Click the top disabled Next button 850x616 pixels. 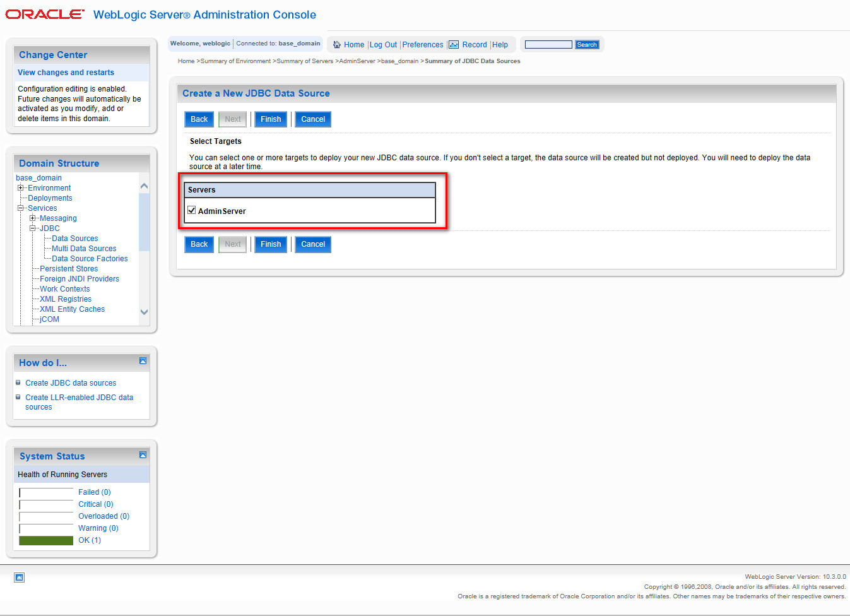[x=233, y=119]
